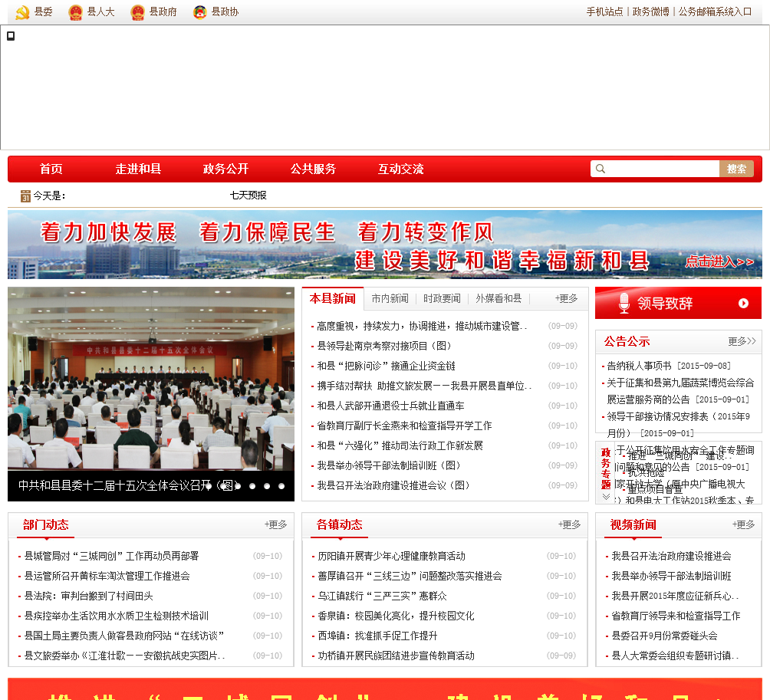The height and width of the screenshot is (700, 770).
Task: Click the calendar icon beside 今天是
Action: click(x=25, y=196)
